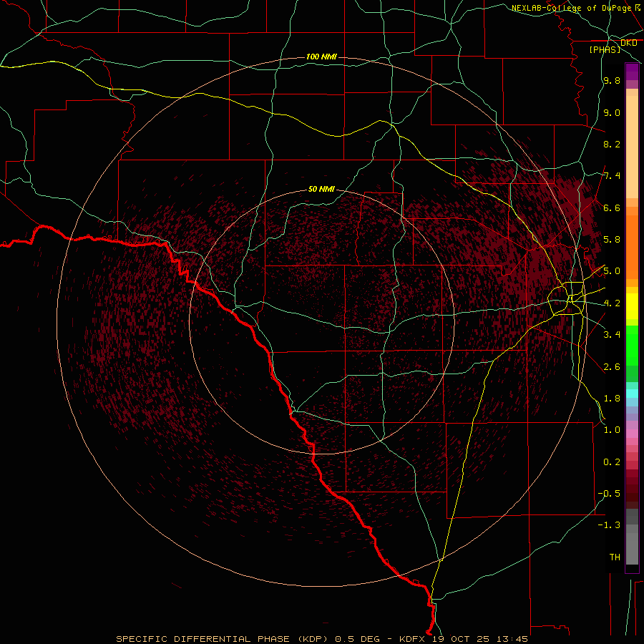
Task: Pick the yellow color bar segment
Action: 632,306
